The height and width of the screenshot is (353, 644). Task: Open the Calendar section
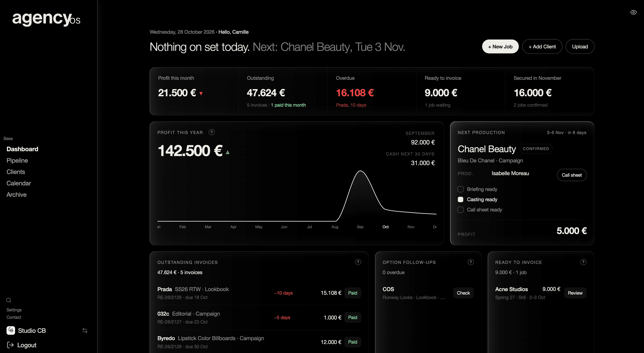[19, 183]
